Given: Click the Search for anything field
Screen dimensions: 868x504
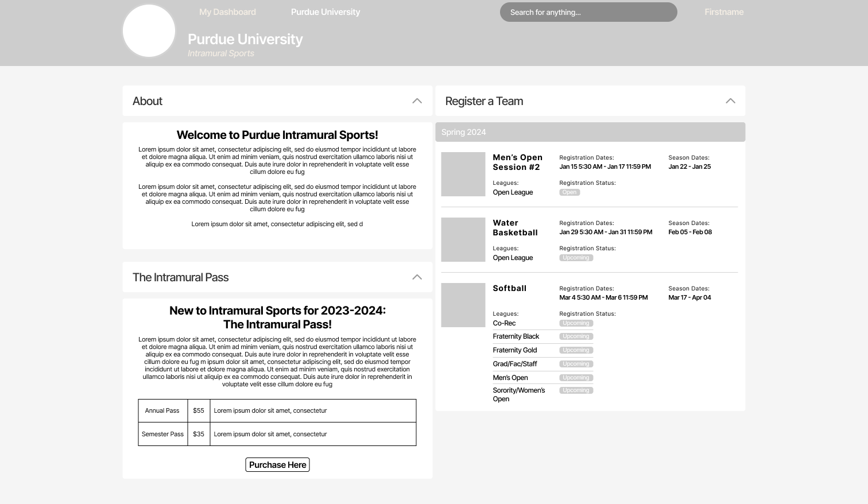Looking at the screenshot, I should pyautogui.click(x=588, y=12).
